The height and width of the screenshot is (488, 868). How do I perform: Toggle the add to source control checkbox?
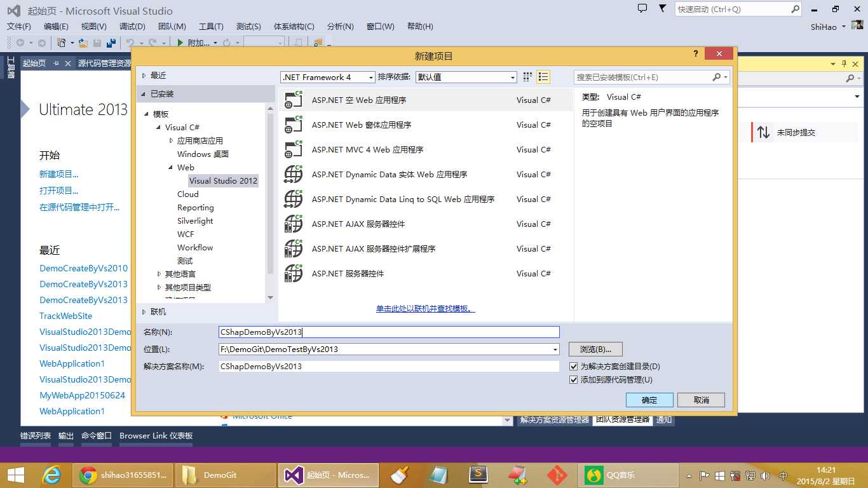point(574,380)
